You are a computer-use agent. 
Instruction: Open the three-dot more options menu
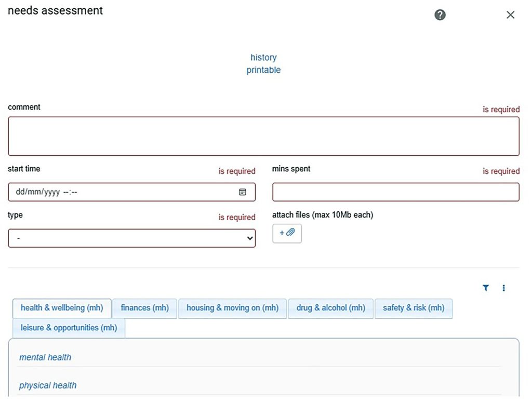503,288
